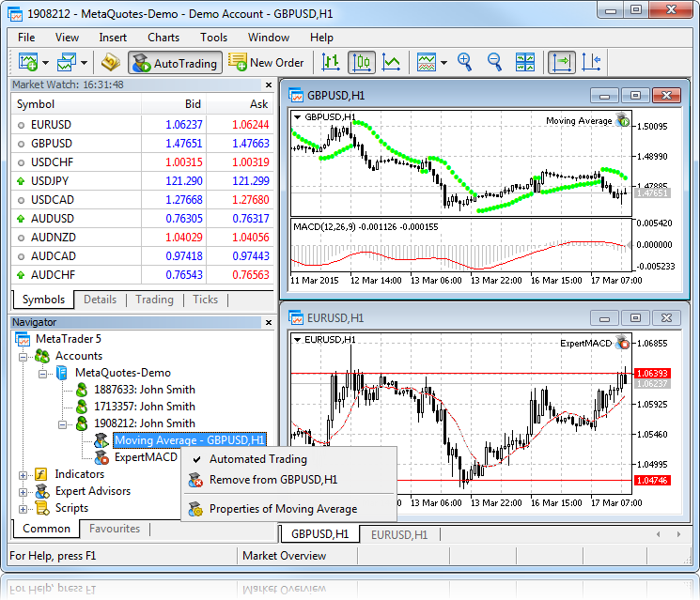The width and height of the screenshot is (700, 600).
Task: Toggle chart auto scroll icon
Action: pos(561,63)
